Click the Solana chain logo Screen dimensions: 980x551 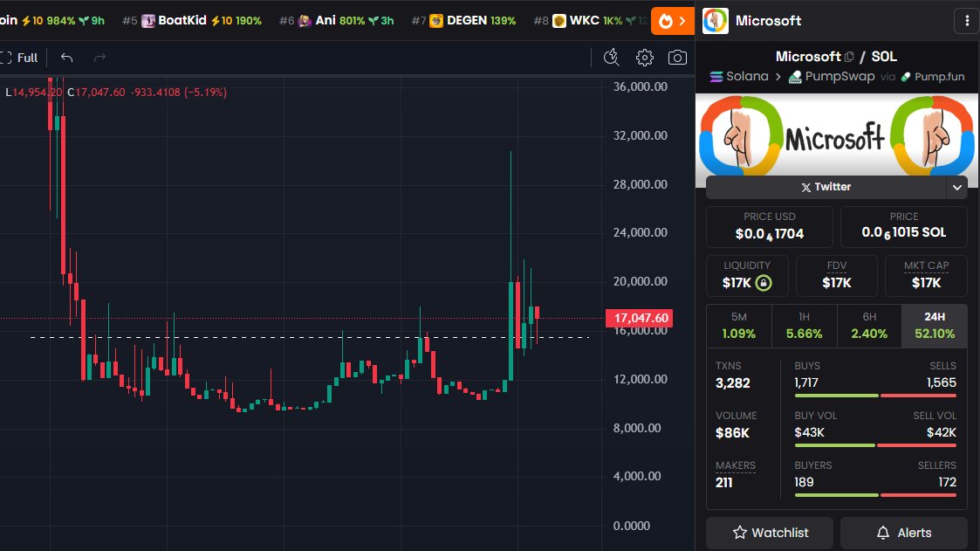716,76
